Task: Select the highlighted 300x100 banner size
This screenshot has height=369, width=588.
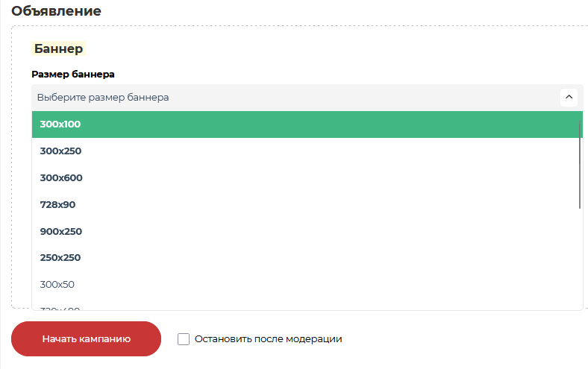Action: tap(60, 124)
